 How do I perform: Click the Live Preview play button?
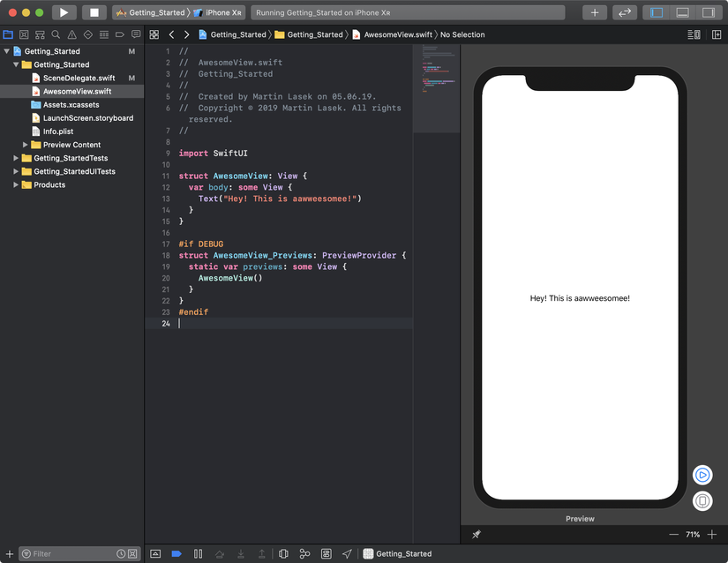702,475
